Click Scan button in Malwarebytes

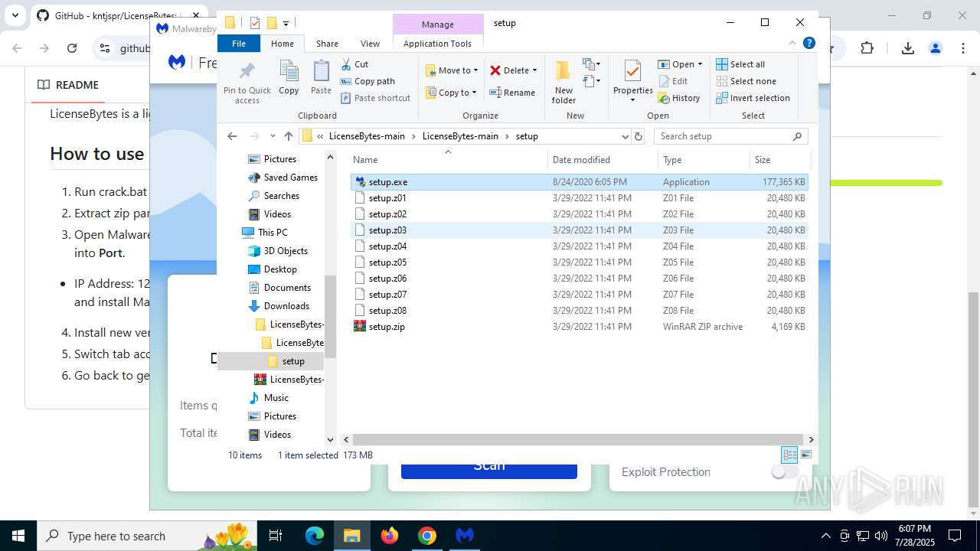click(489, 467)
